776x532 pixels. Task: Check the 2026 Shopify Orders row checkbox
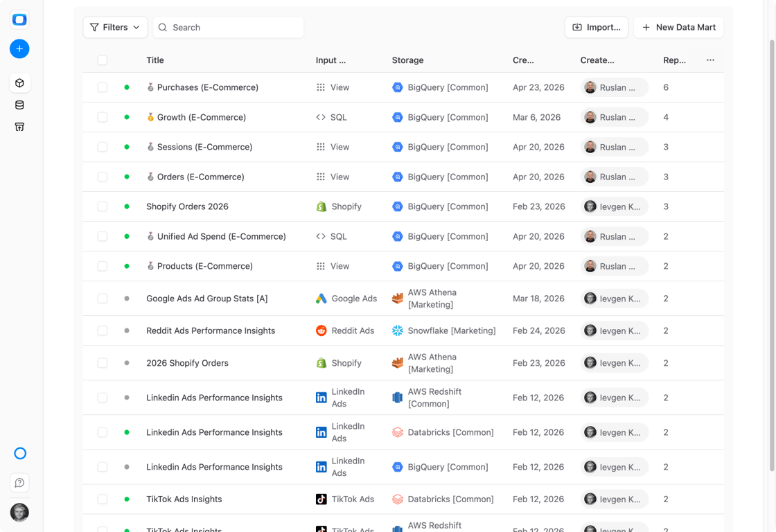pyautogui.click(x=103, y=363)
